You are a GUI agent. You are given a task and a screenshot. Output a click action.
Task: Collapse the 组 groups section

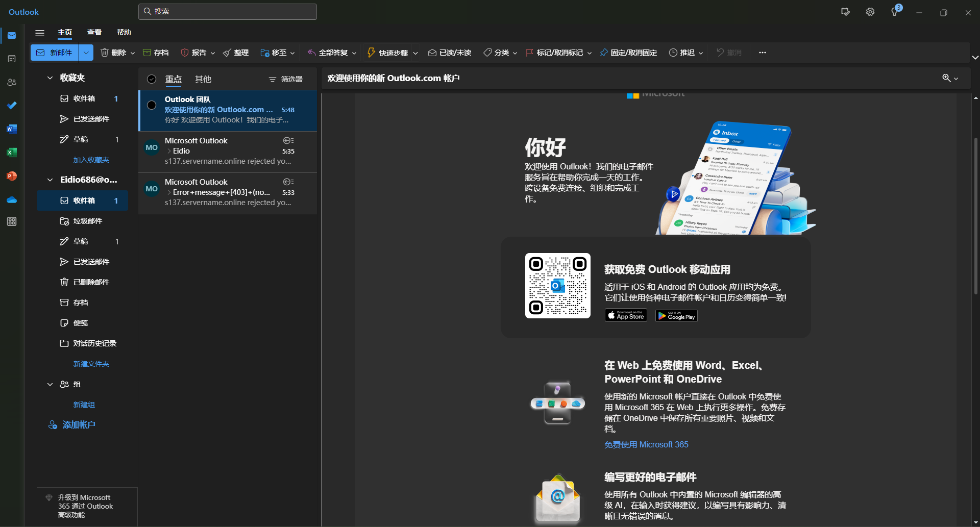[50, 384]
